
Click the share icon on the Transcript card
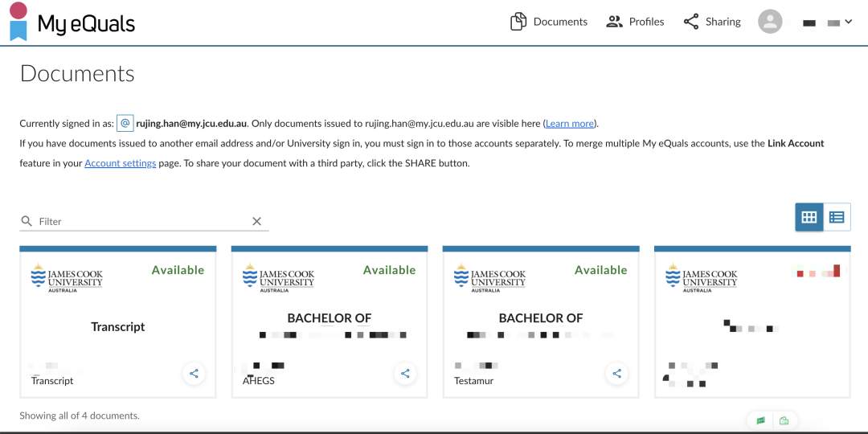[194, 373]
